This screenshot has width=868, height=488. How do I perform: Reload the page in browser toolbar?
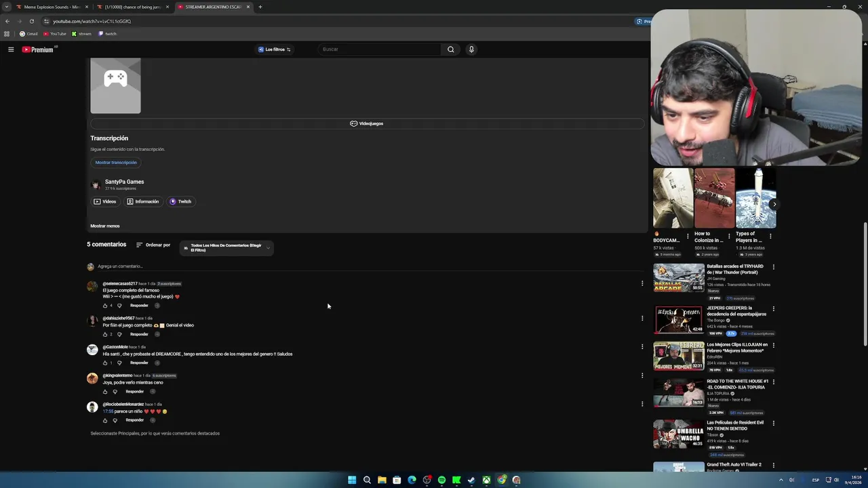[31, 21]
